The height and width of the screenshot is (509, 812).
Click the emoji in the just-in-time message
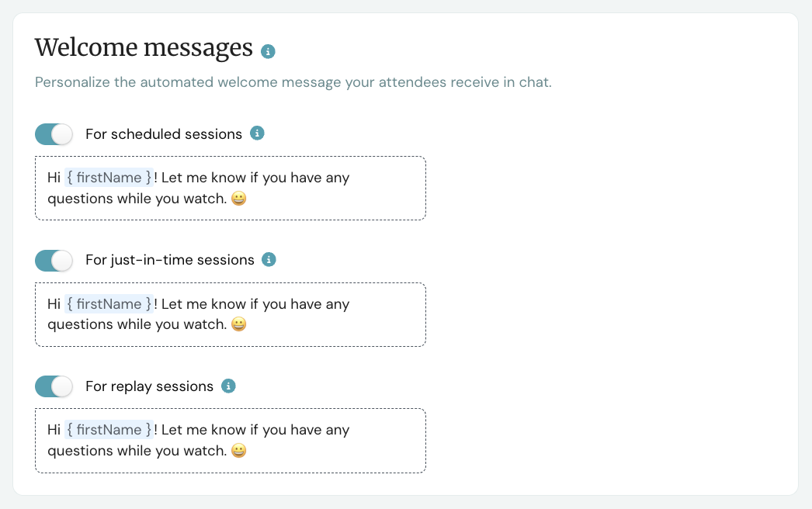tap(238, 324)
